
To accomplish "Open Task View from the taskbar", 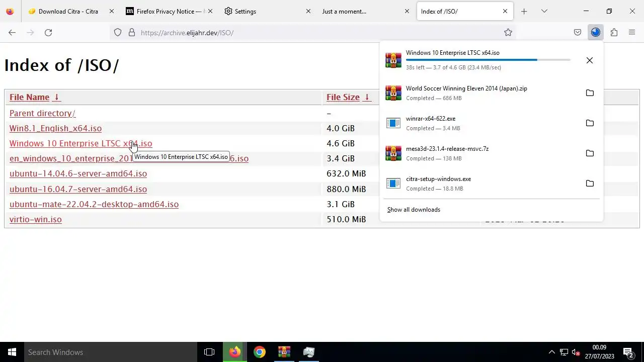I will [x=209, y=352].
